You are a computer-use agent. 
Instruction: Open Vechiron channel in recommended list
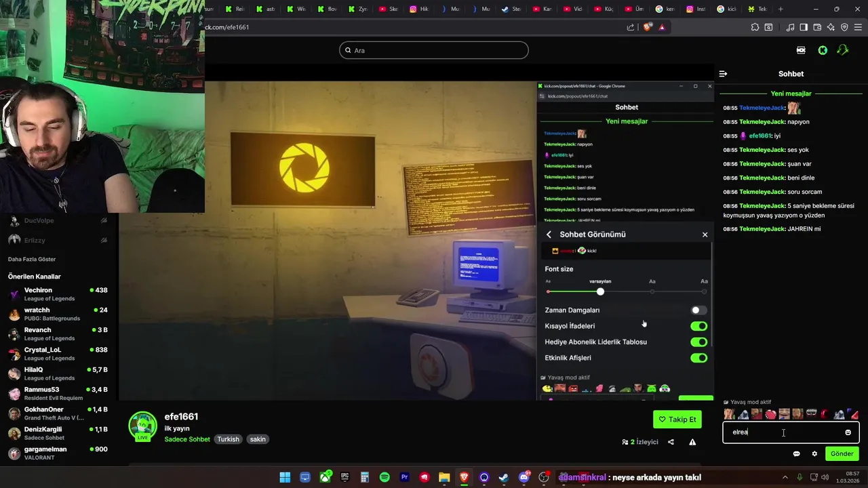[59, 294]
